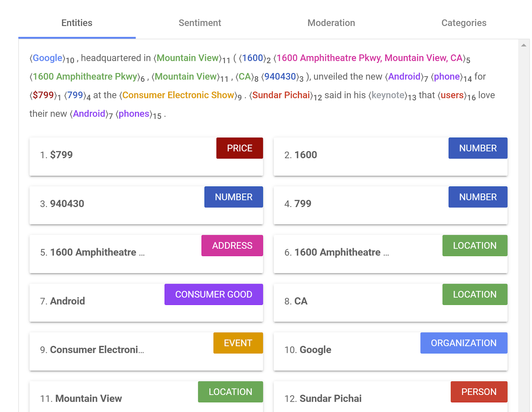532x412 pixels.
Task: Click the purple CONSUMER GOOD badge
Action: pyautogui.click(x=213, y=294)
